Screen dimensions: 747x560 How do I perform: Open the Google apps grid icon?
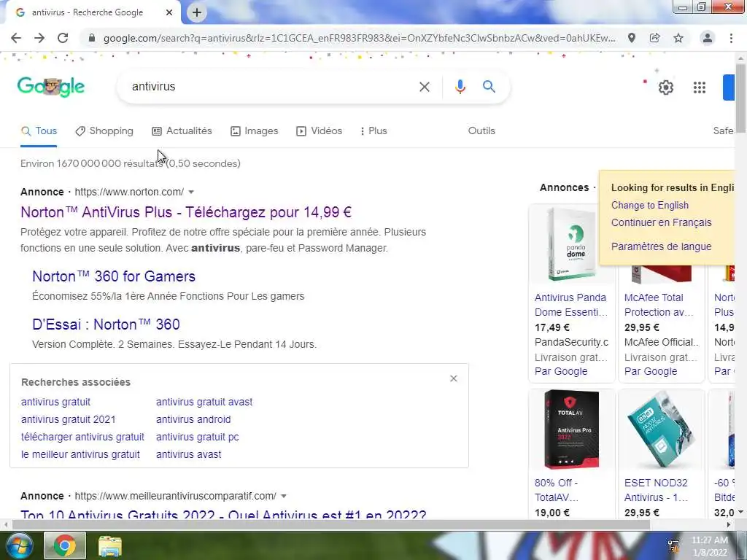click(x=700, y=87)
